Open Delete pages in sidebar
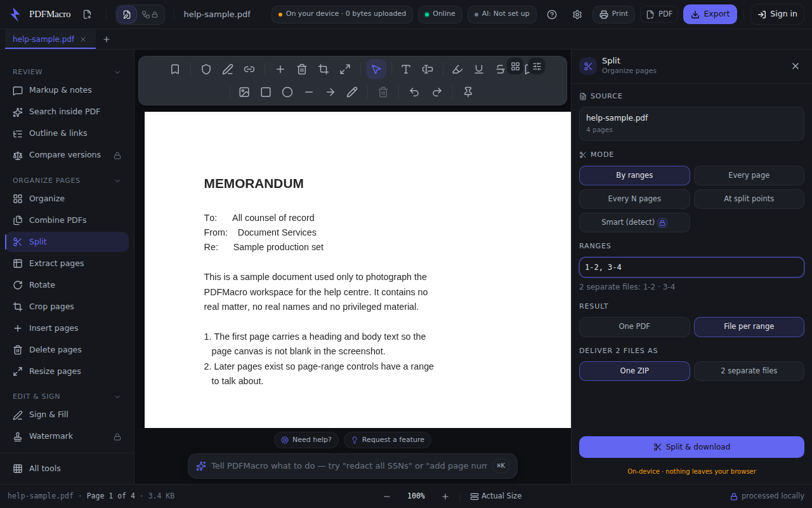 click(x=67, y=350)
